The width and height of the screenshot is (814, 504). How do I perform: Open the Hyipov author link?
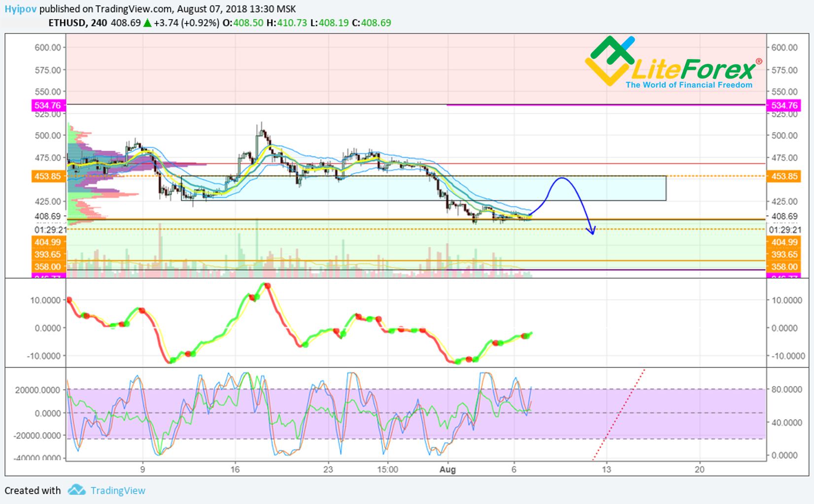click(x=21, y=9)
